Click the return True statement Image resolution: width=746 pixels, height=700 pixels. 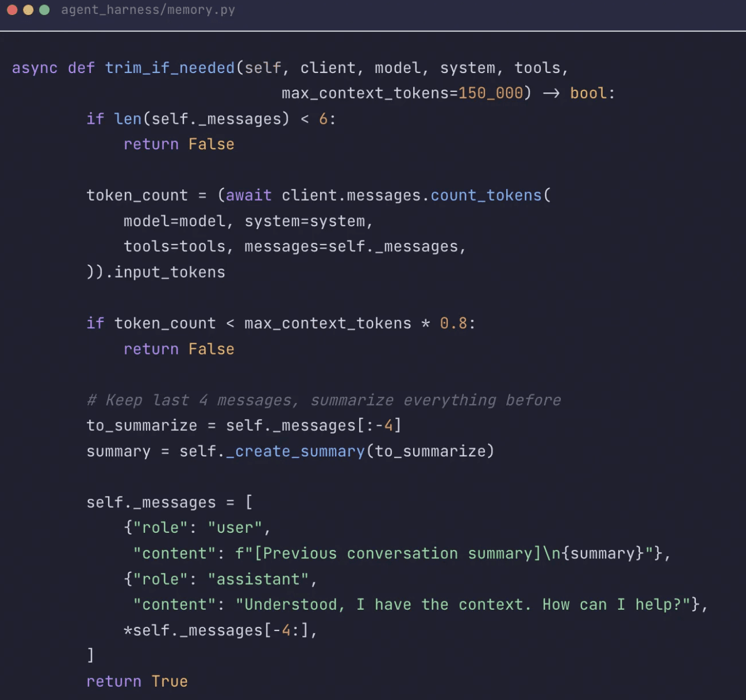pyautogui.click(x=137, y=682)
